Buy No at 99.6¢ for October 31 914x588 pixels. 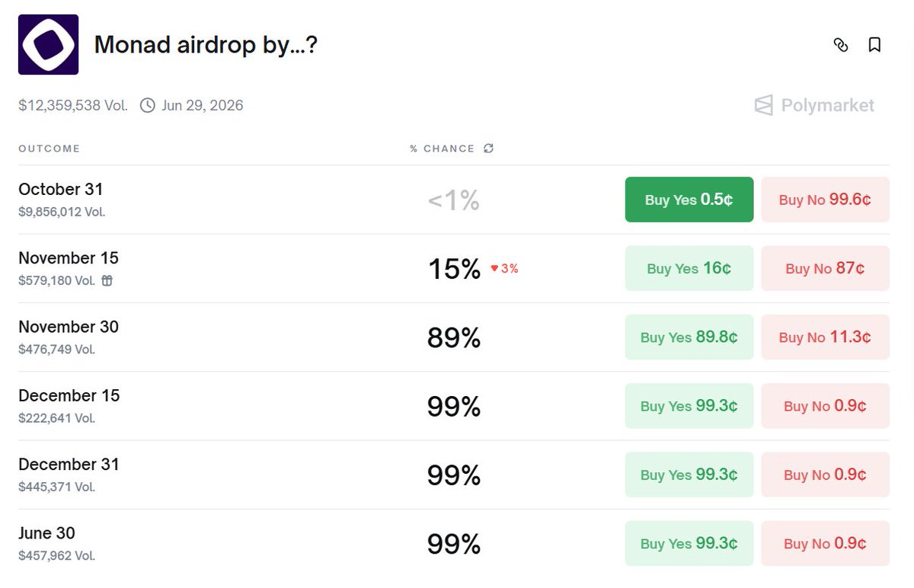click(x=825, y=200)
